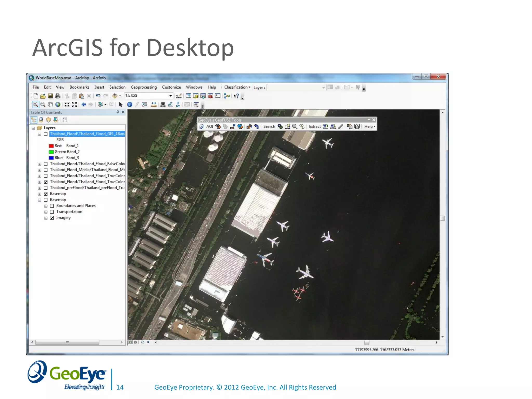Open the Find binoculars tool
532x399 pixels.
[x=163, y=104]
